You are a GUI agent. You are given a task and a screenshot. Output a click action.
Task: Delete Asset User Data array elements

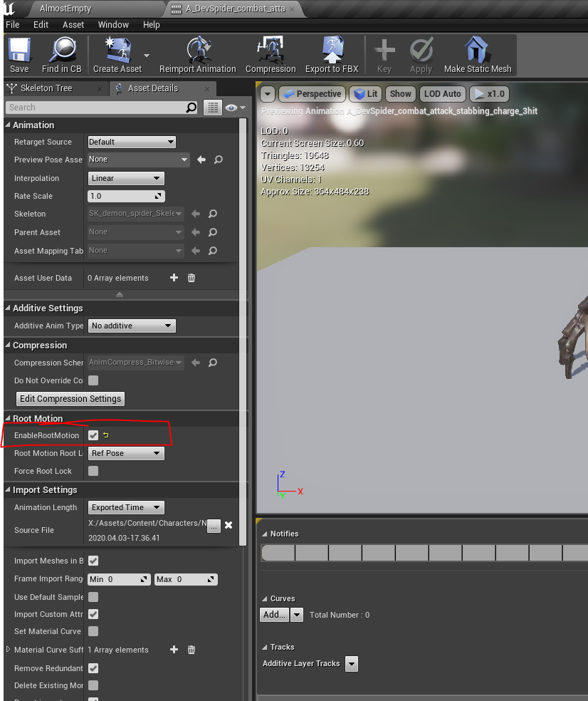(191, 278)
